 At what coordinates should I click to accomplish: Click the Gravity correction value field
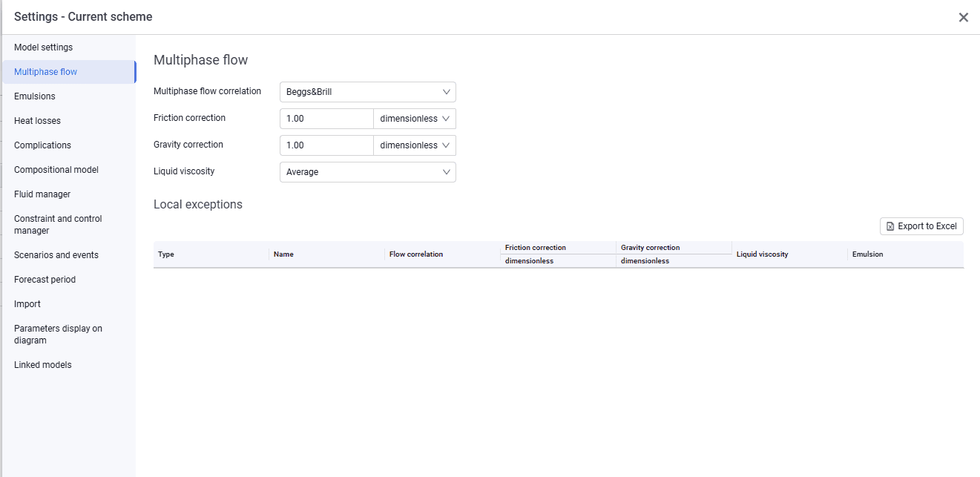[326, 145]
